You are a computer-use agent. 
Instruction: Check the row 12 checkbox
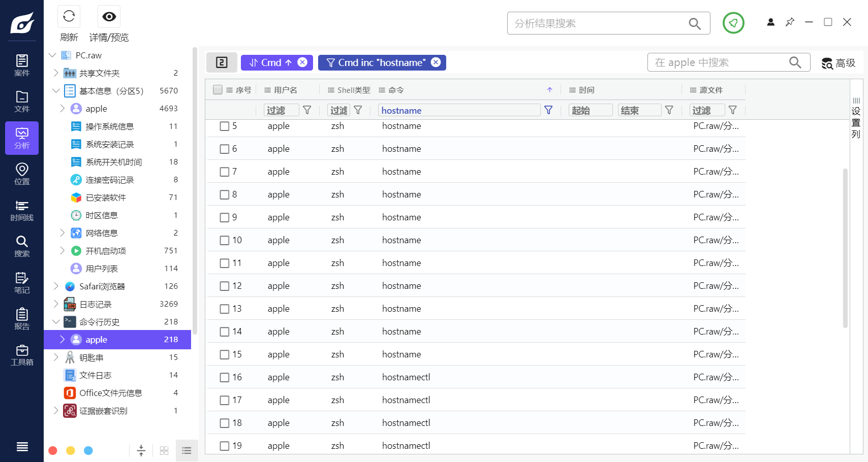(225, 286)
